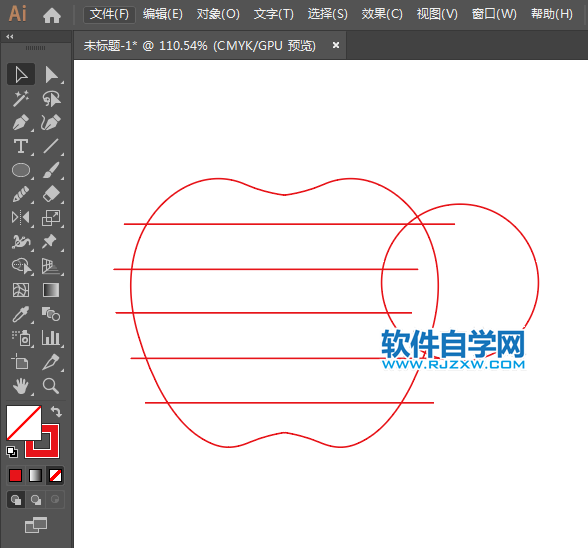Select the topmost horizontal red line
The height and width of the screenshot is (548, 588).
click(x=289, y=224)
